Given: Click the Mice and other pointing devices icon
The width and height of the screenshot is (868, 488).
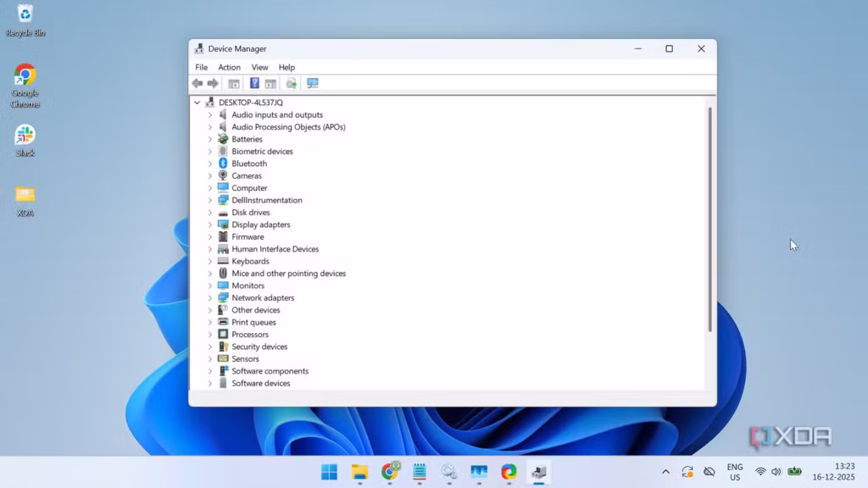Looking at the screenshot, I should [x=223, y=273].
